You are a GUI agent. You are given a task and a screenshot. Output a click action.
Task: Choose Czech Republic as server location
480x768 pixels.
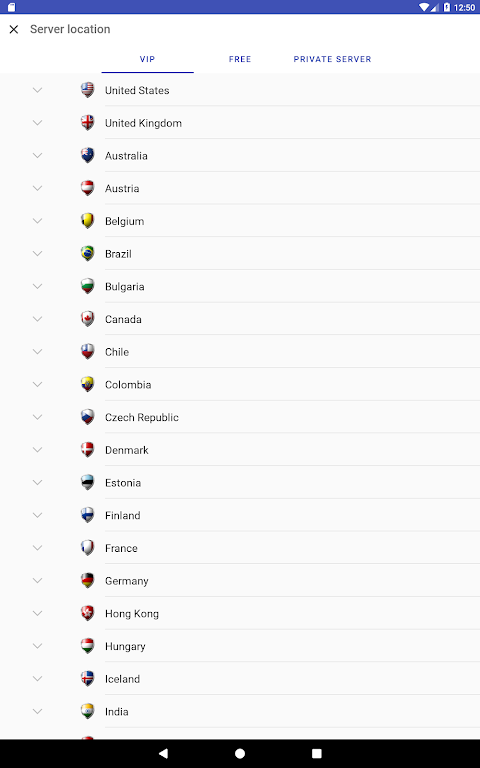tap(240, 417)
